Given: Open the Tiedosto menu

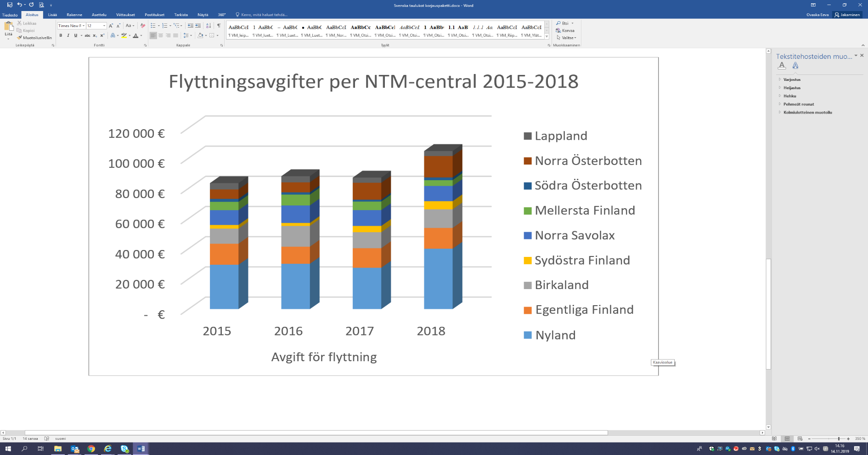Looking at the screenshot, I should pos(10,15).
